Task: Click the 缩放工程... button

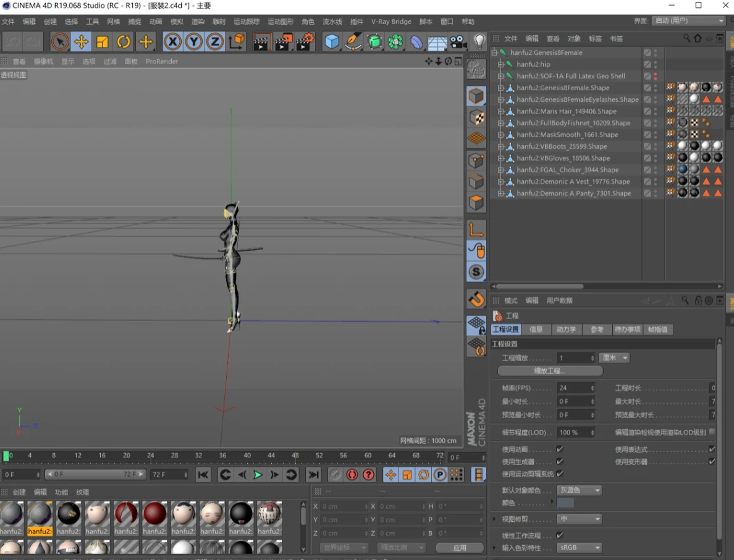Action: point(550,371)
